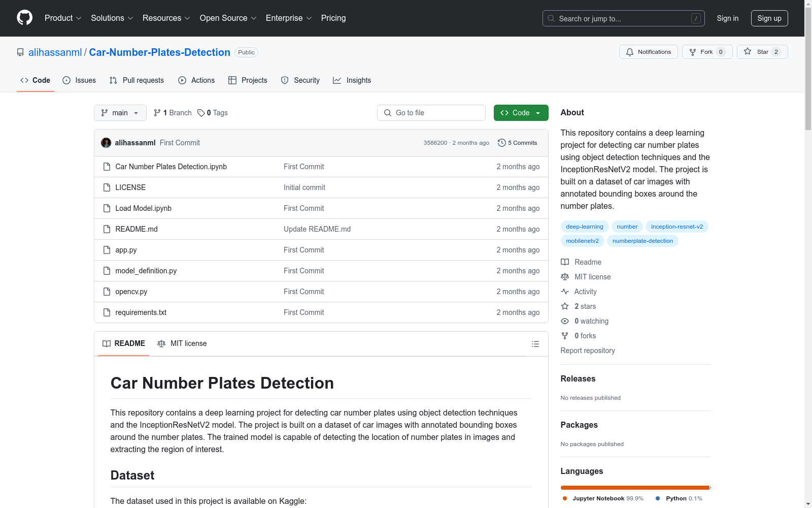Open the Projects tab
Viewport: 812px width, 508px height.
click(x=248, y=80)
